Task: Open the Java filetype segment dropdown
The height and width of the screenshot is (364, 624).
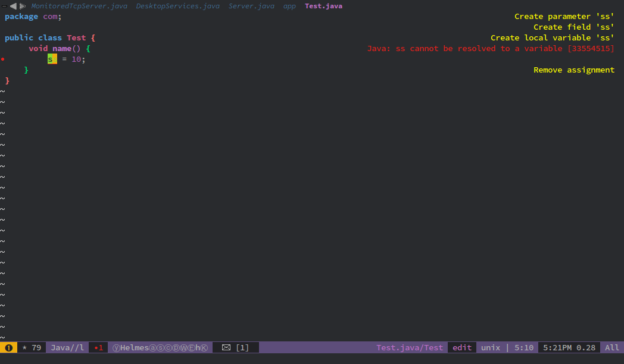Action: pyautogui.click(x=67, y=347)
